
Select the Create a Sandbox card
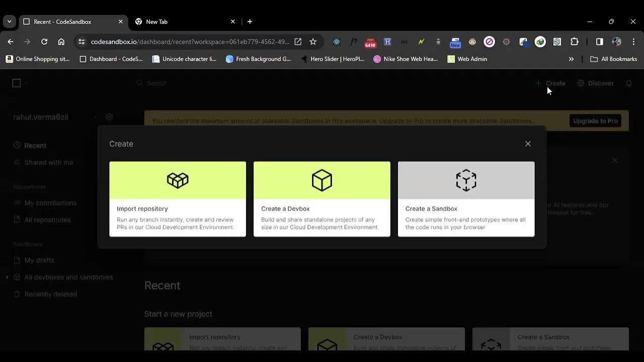point(466,199)
